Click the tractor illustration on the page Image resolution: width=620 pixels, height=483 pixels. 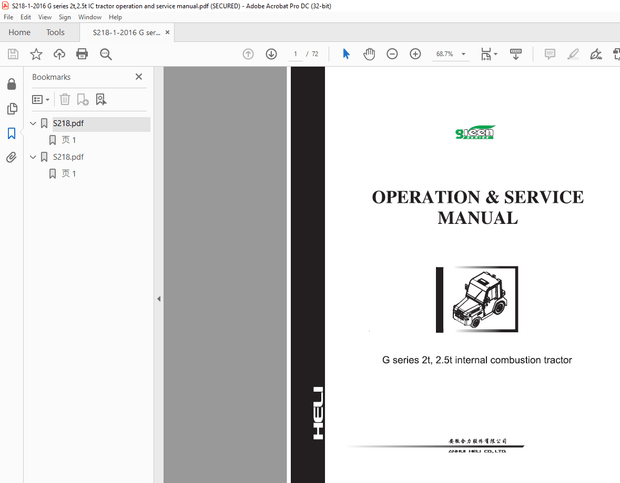click(x=477, y=299)
